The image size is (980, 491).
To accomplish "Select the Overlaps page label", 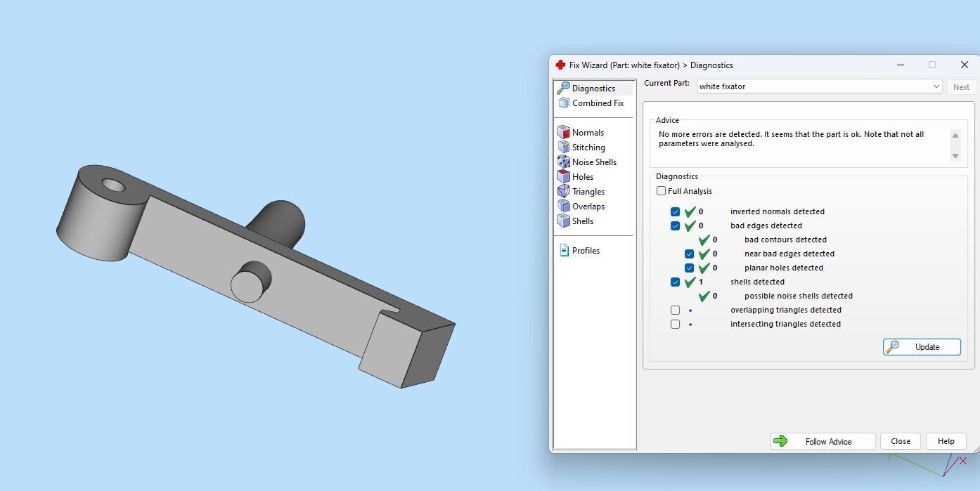I will [x=588, y=207].
